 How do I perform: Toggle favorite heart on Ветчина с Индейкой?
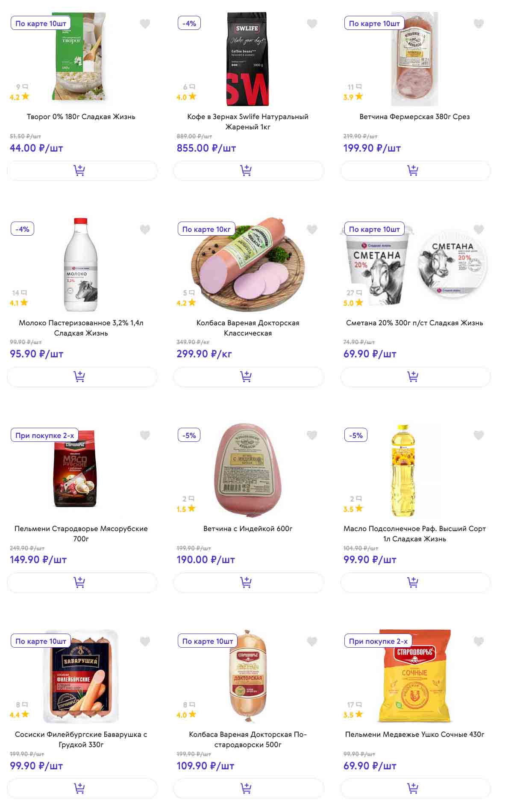click(x=312, y=435)
